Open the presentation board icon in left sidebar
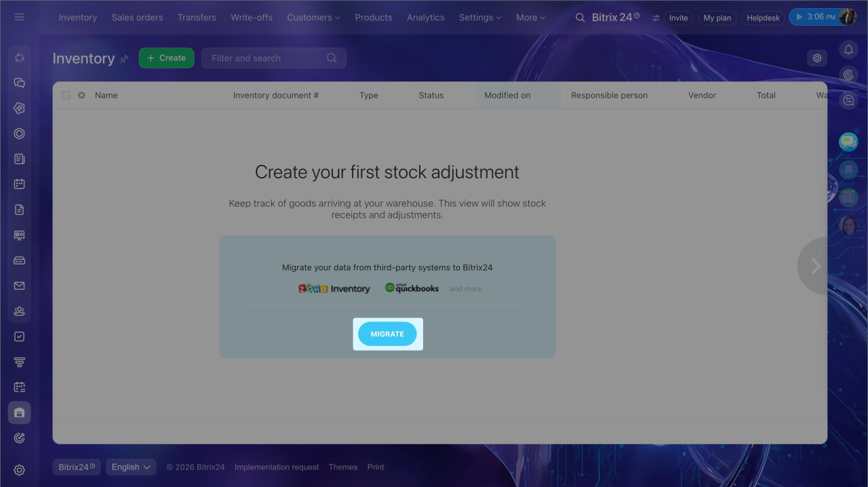Screen dimensions: 868x487 click(19, 235)
